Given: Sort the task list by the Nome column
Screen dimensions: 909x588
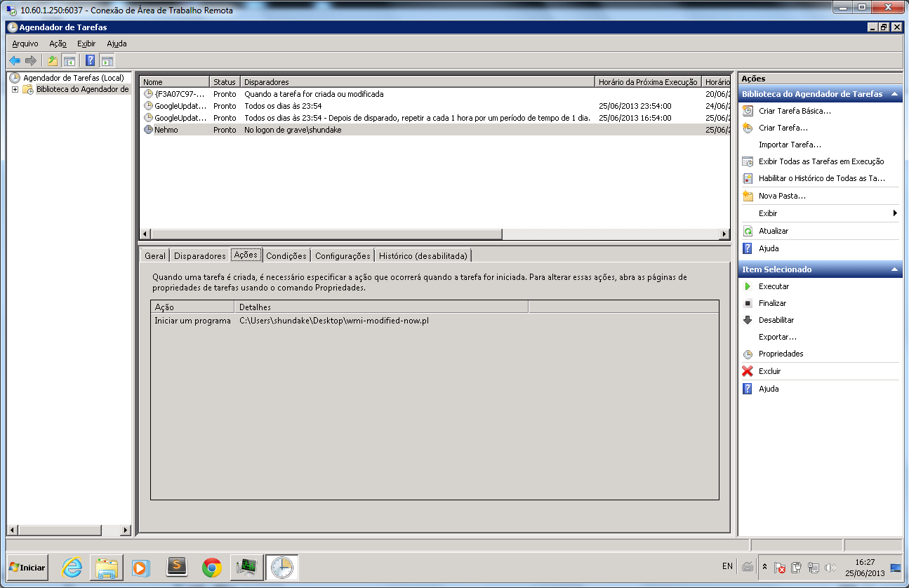Looking at the screenshot, I should (x=174, y=82).
